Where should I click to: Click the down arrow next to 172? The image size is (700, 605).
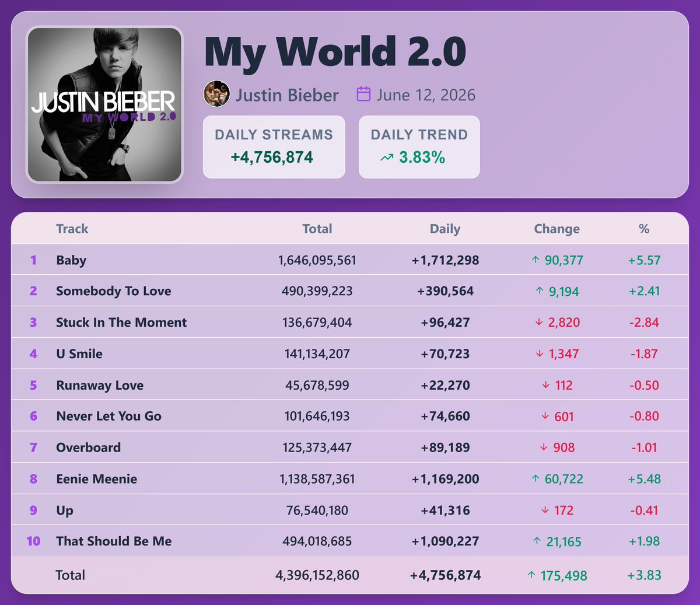click(545, 510)
